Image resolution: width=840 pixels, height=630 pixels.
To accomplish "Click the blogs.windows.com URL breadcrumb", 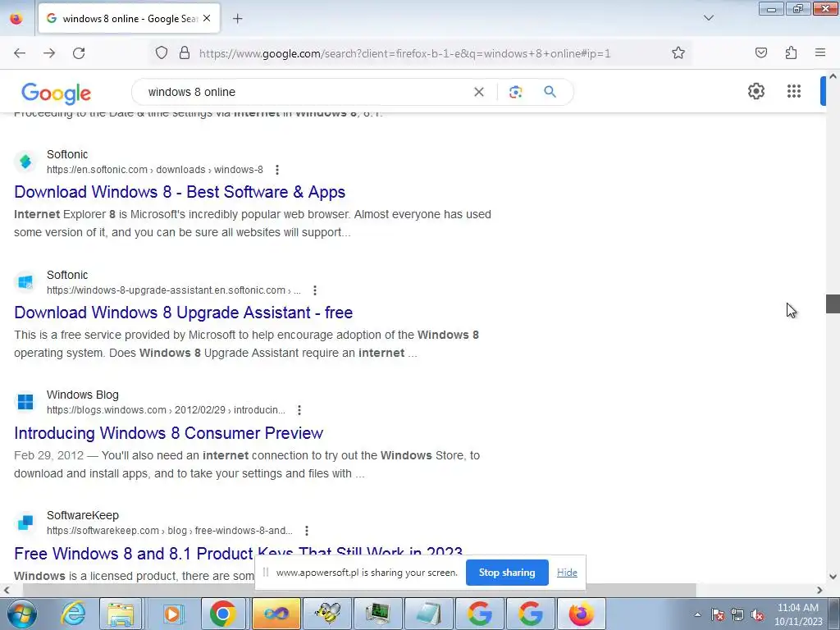I will [166, 410].
